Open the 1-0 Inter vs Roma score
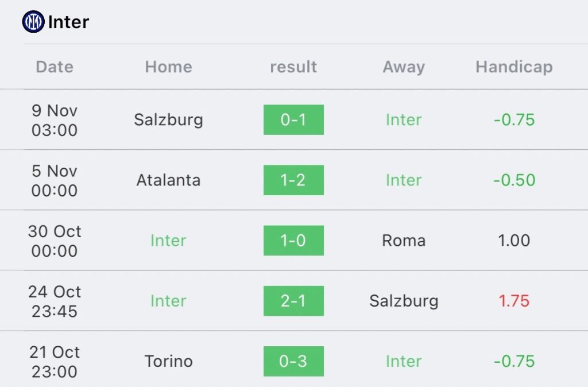Image resolution: width=588 pixels, height=387 pixels. (293, 241)
